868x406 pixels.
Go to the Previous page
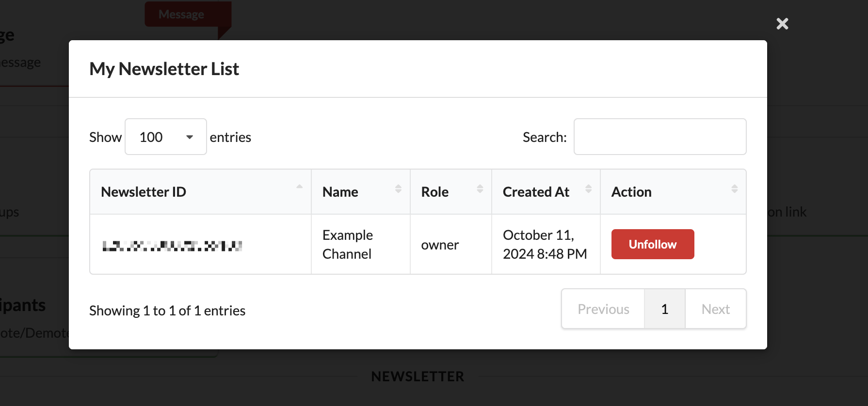click(x=603, y=309)
